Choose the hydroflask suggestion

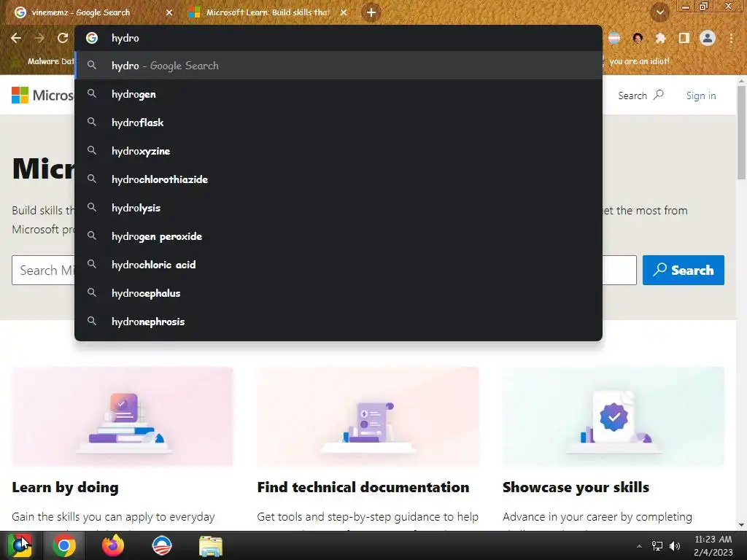(338, 122)
